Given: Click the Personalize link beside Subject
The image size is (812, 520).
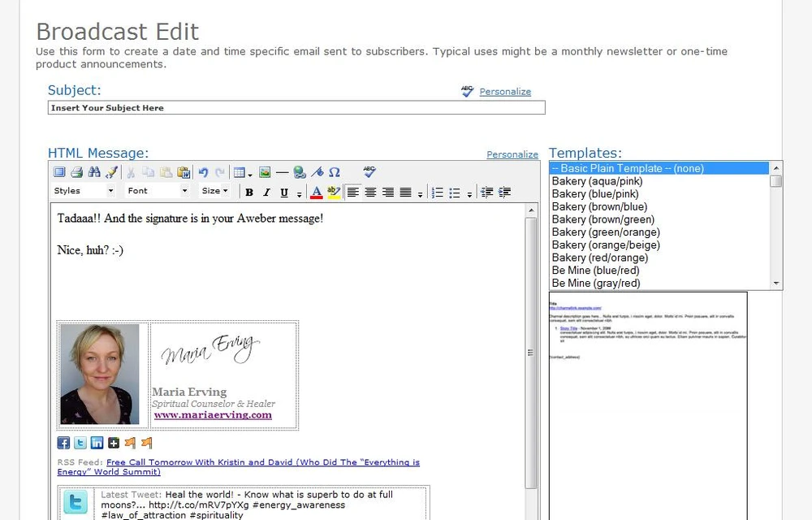Looking at the screenshot, I should point(504,92).
